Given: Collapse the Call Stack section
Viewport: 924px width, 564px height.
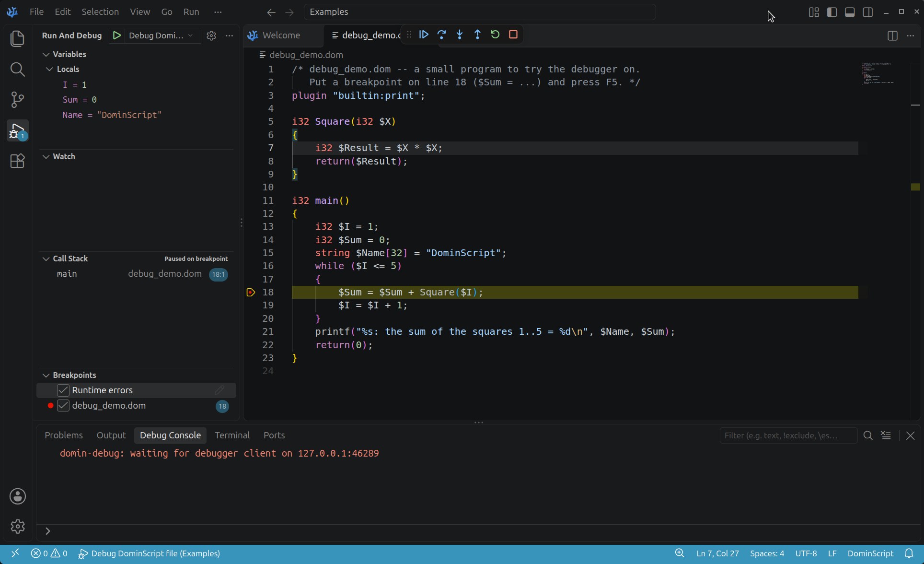Looking at the screenshot, I should pos(46,258).
